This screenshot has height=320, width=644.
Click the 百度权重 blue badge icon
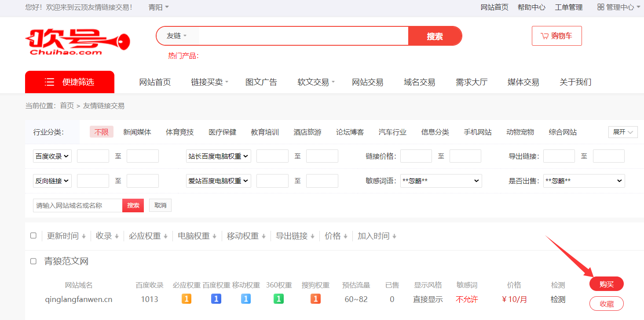(x=216, y=299)
